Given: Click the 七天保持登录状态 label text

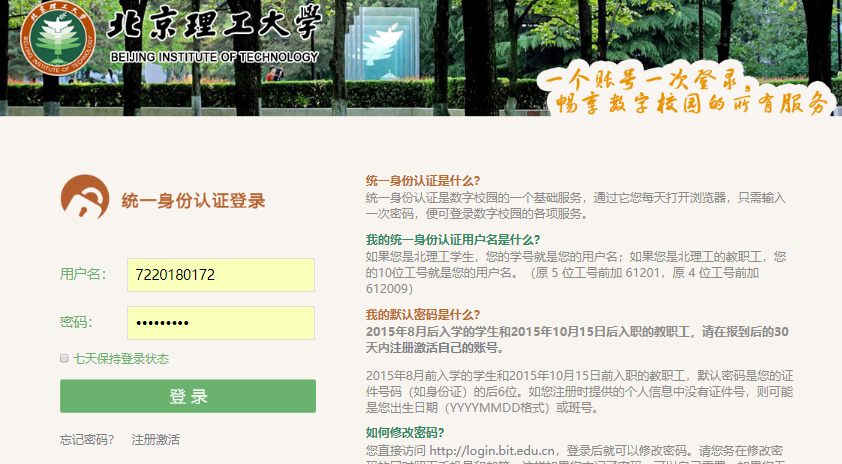Looking at the screenshot, I should pos(120,358).
